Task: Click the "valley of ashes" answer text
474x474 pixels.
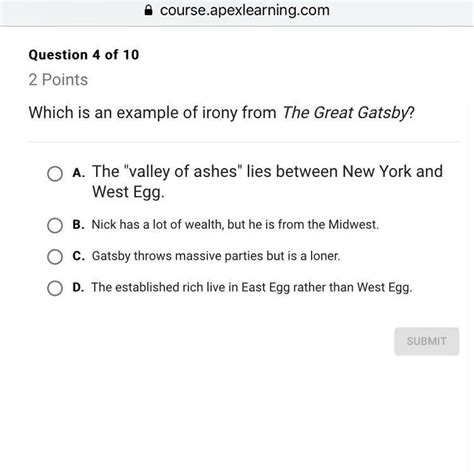Action: pyautogui.click(x=267, y=181)
